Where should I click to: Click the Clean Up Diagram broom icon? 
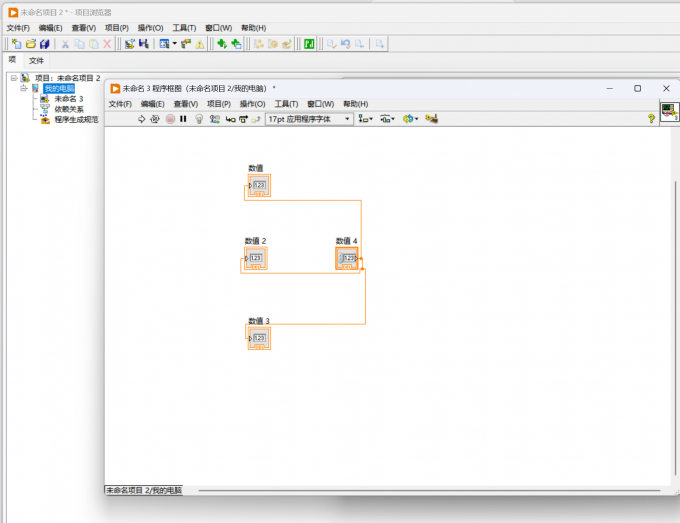(432, 118)
